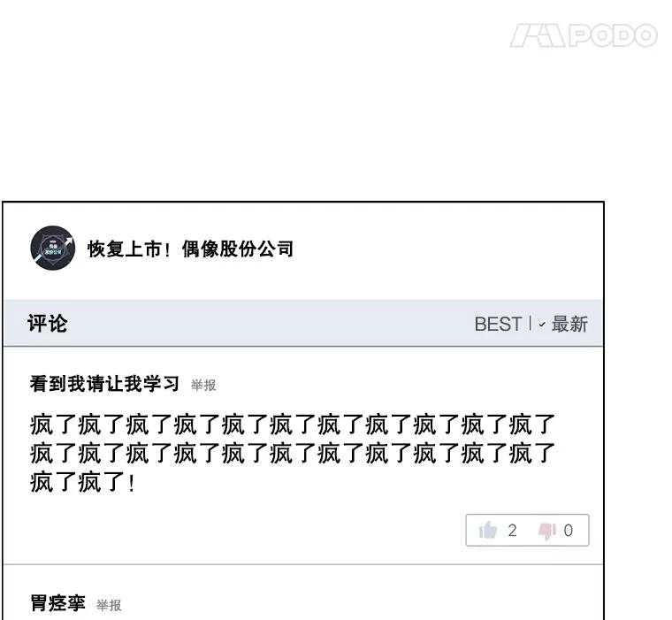Report 胃痉挛's comment via 举报
672x620 pixels.
point(109,605)
